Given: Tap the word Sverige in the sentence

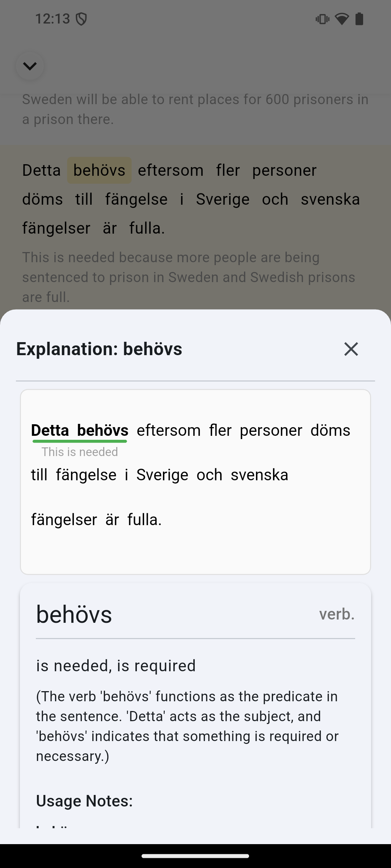Looking at the screenshot, I should 222,199.
